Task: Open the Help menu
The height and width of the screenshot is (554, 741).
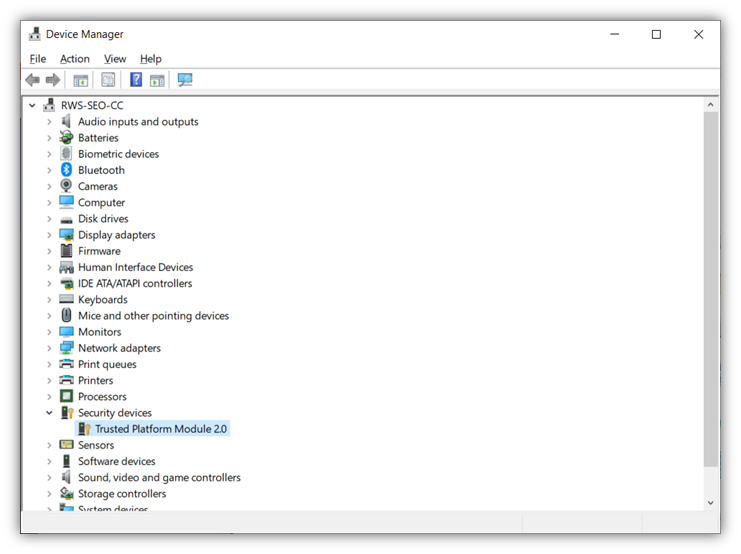Action: (x=151, y=59)
